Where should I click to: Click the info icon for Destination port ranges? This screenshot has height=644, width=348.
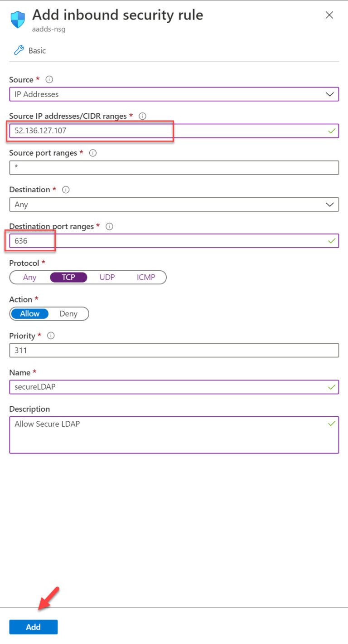click(109, 226)
